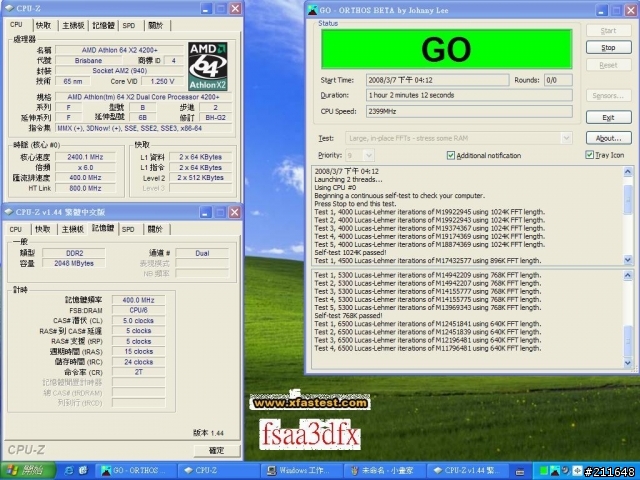Click the ORTHOS tray icon
This screenshot has height=480, width=640.
pyautogui.click(x=555, y=471)
